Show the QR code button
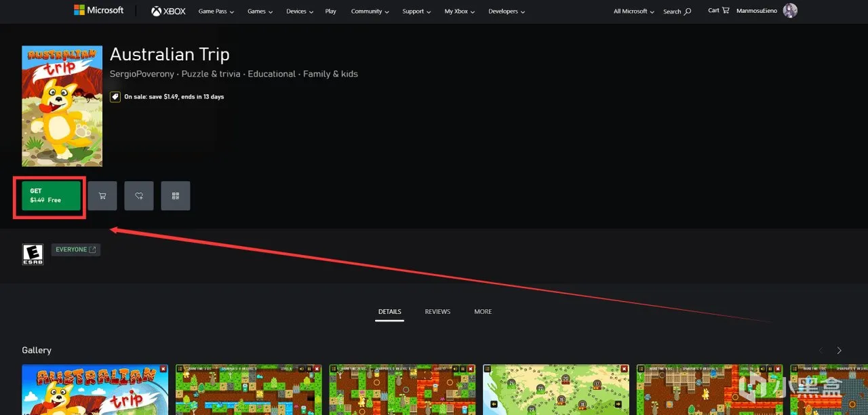This screenshot has width=868, height=415. pyautogui.click(x=176, y=196)
